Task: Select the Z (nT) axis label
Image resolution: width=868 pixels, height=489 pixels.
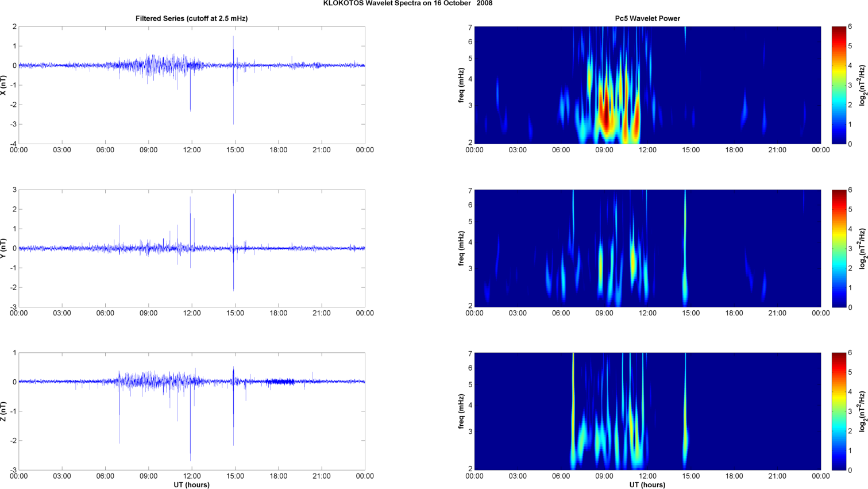Action: pos(4,411)
